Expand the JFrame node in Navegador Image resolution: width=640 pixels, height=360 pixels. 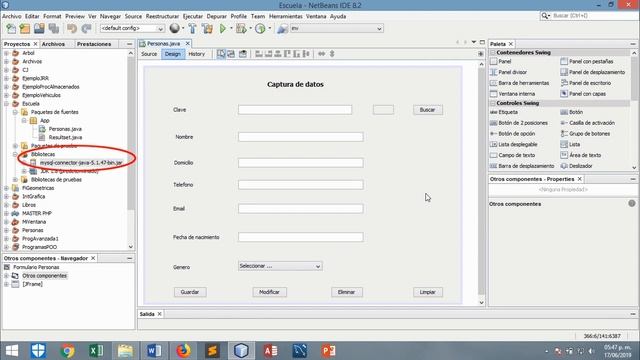pyautogui.click(x=6, y=284)
